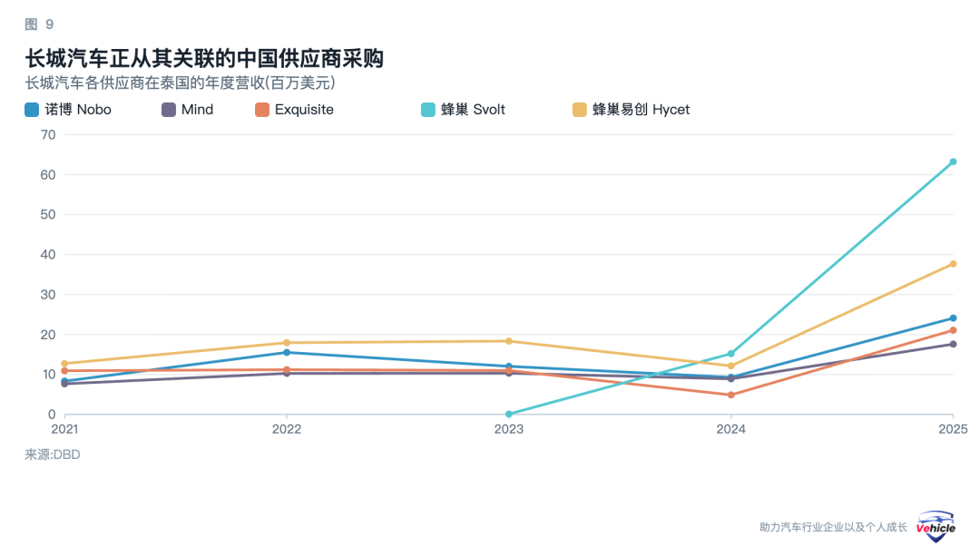Click the Exquisite orange legend swatch
Screen dimensions: 980x557
[262, 110]
